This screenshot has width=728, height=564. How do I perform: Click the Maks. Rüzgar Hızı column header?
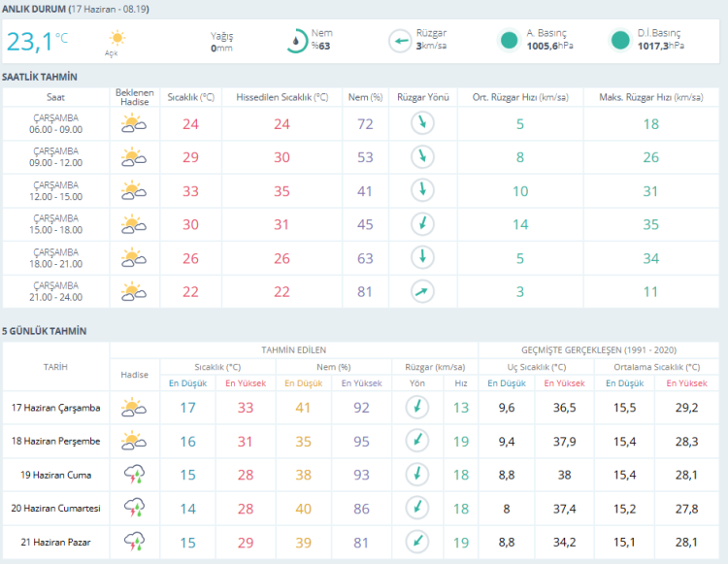click(x=651, y=97)
